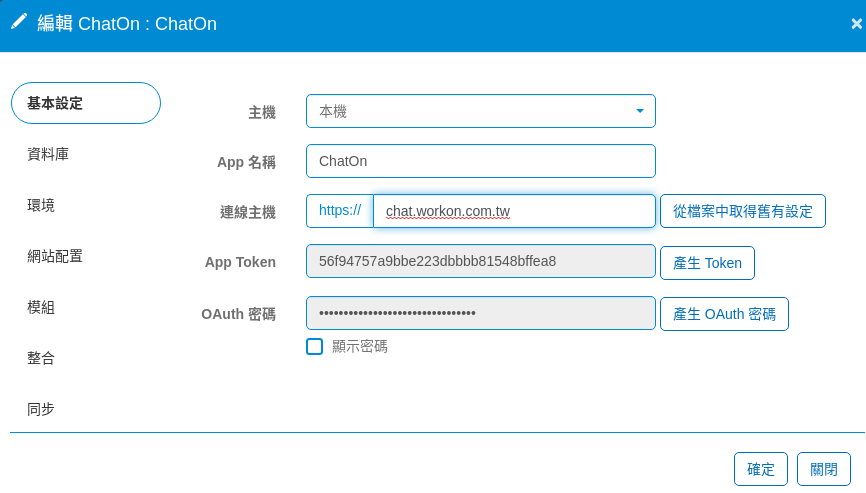Click 從檔案中取得舊有設定 button

(x=742, y=211)
